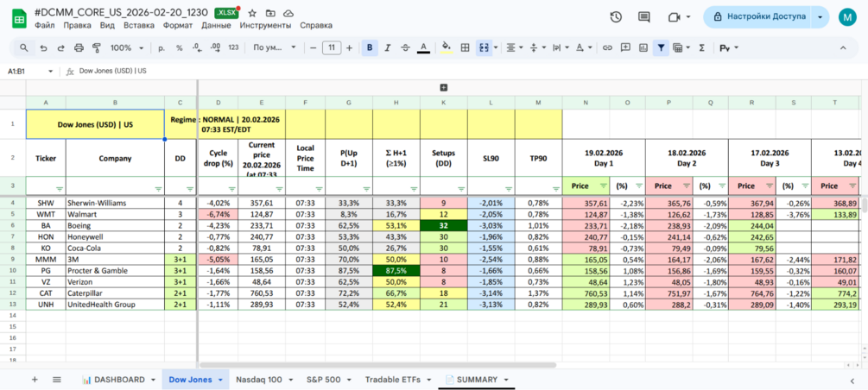Increase decimal places
The width and height of the screenshot is (868, 390).
(x=215, y=48)
